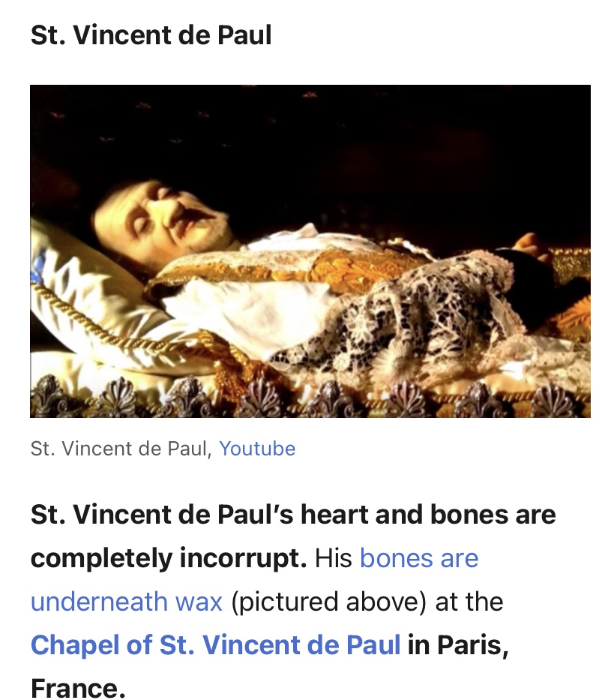Click the "underneath wax" link text
Image resolution: width=602 pixels, height=700 pixels.
[126, 601]
